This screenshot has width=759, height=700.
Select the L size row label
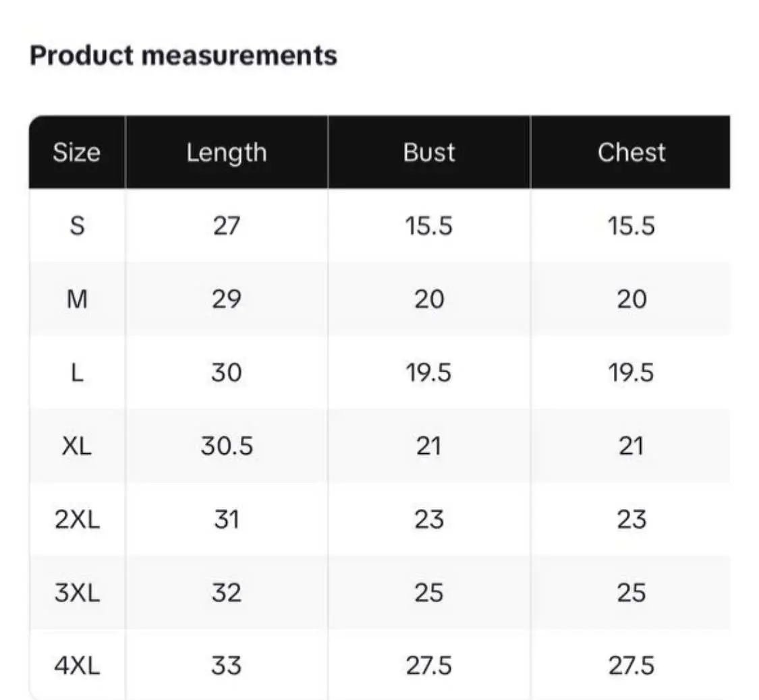[x=77, y=373]
